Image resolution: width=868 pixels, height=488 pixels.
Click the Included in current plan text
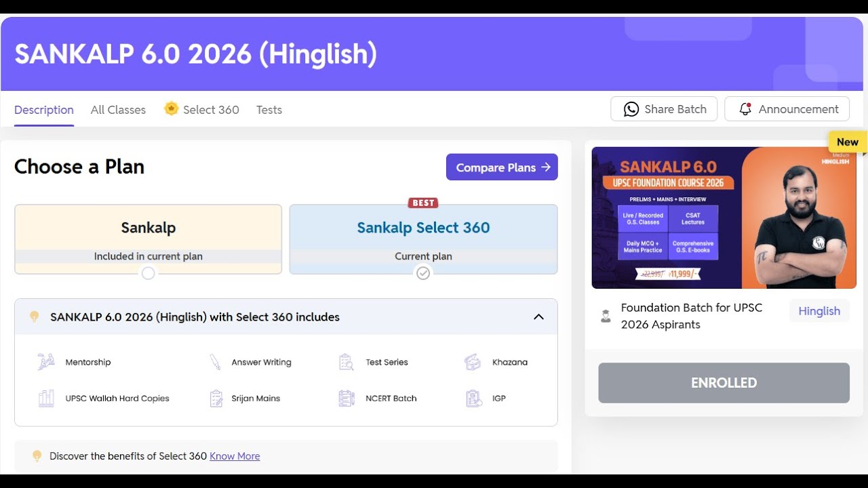(x=149, y=256)
